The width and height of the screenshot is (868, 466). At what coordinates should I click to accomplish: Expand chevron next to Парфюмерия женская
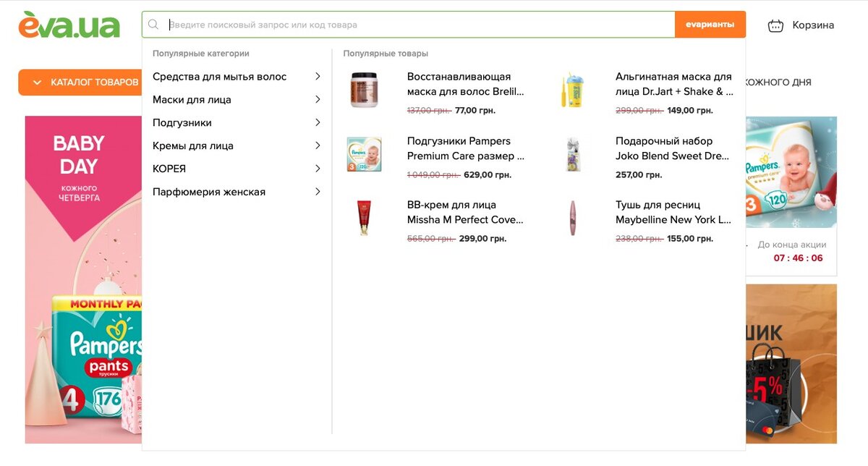click(318, 192)
